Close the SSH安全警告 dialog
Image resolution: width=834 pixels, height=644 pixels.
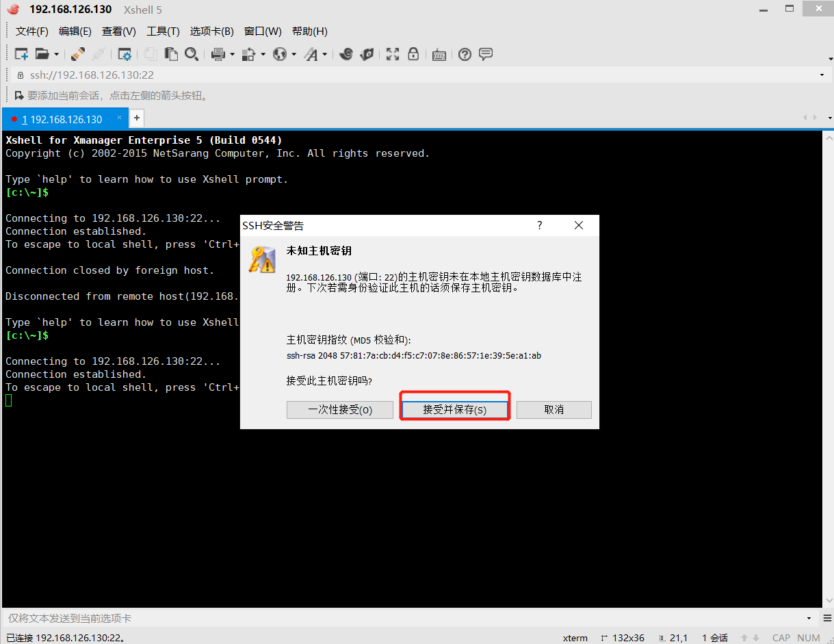click(579, 225)
